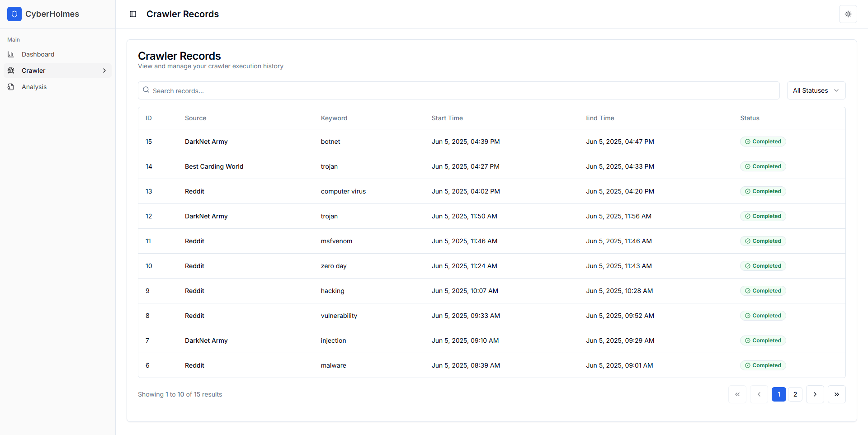Screen dimensions: 868x435
Task: Click the Analysis document icon
Action: tap(11, 87)
